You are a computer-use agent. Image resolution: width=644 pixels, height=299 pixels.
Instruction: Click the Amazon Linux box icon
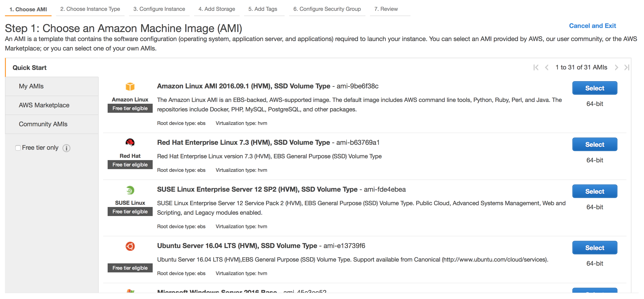(130, 87)
